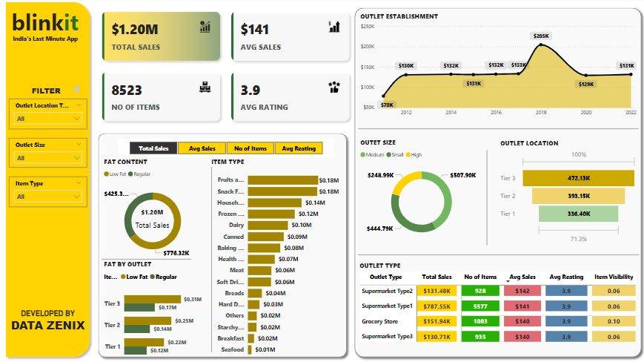The width and height of the screenshot is (644, 362).
Task: Switch to the No of Items tab
Action: pyautogui.click(x=250, y=148)
